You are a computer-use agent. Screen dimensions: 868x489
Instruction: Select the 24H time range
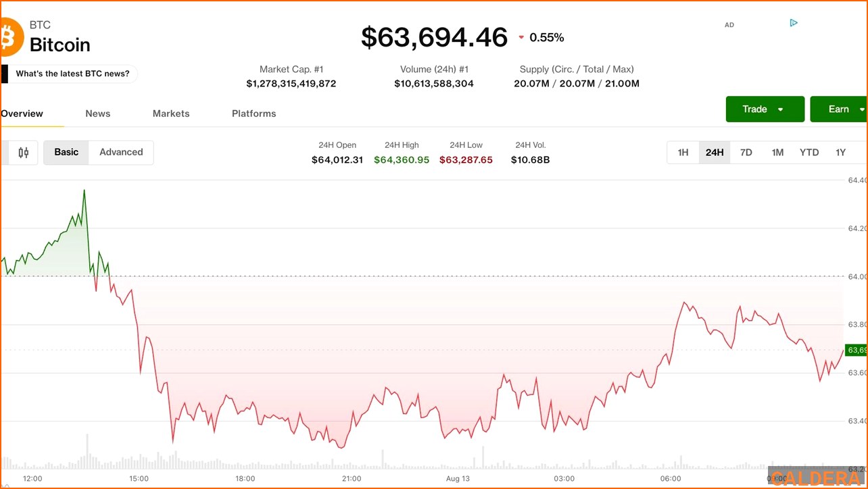coord(715,153)
